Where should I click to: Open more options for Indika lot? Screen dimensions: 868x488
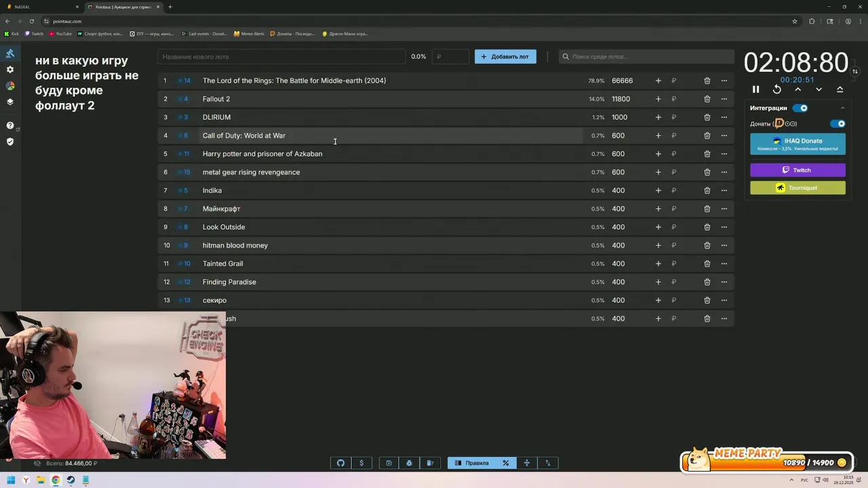tap(724, 190)
